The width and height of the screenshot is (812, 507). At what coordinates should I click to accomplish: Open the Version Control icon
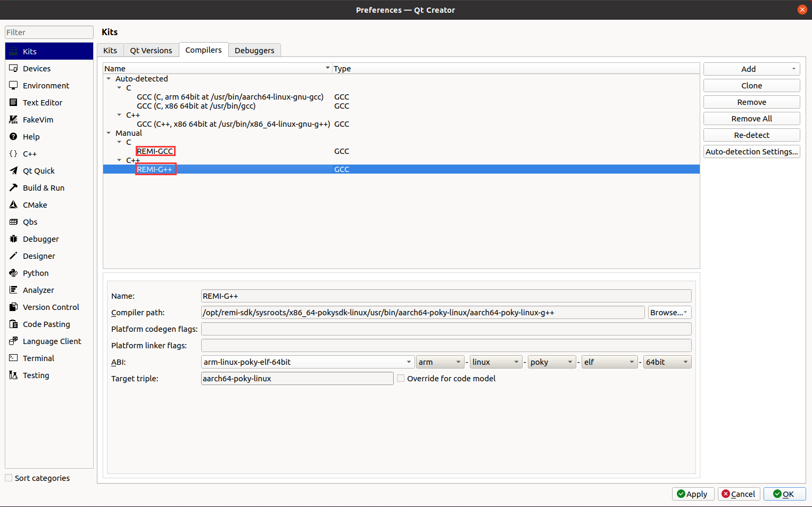(14, 307)
